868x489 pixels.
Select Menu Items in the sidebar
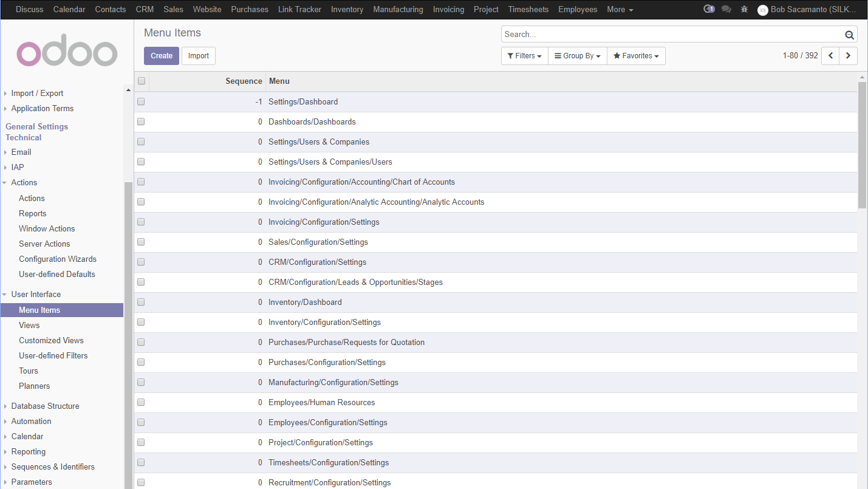[62, 310]
